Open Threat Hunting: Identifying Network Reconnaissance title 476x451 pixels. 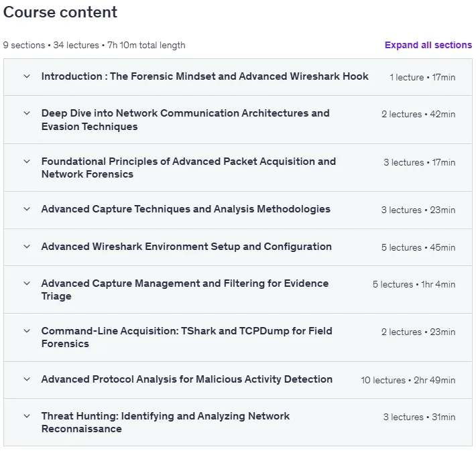pyautogui.click(x=166, y=422)
